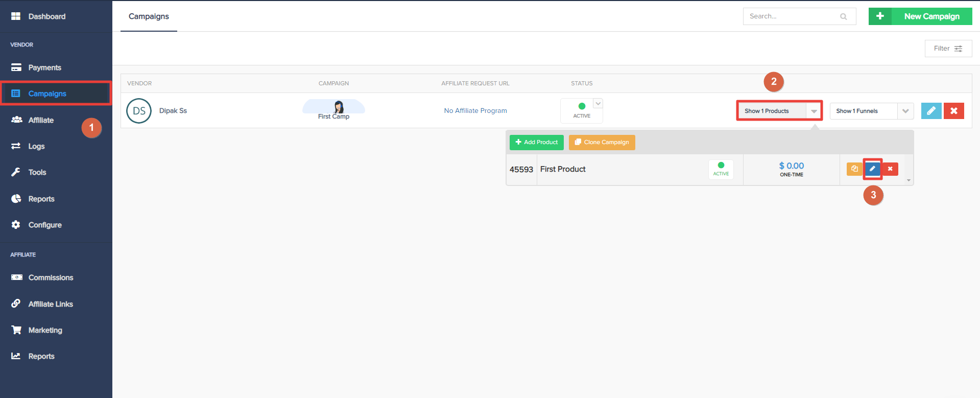
Task: Open the Affiliate Links menu label
Action: (x=51, y=304)
